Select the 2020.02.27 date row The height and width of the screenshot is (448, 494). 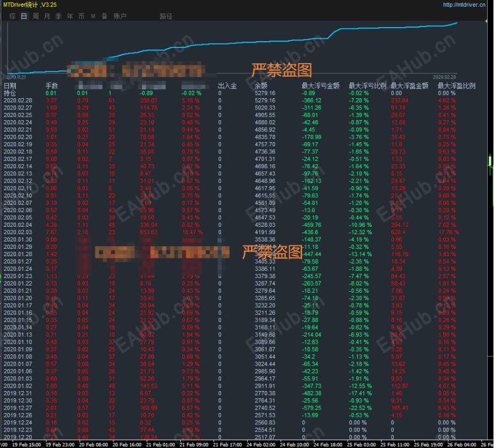tap(18, 108)
